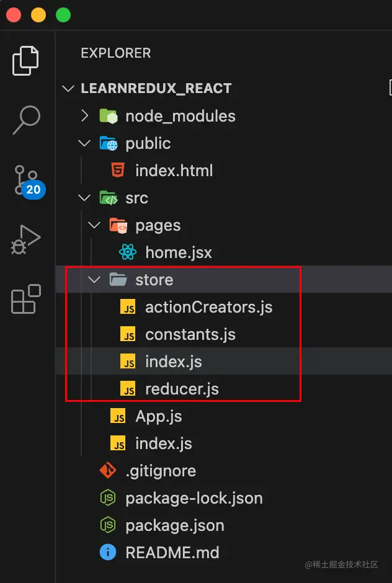Viewport: 392px width, 583px height.
Task: Collapse the pages folder chevron
Action: click(94, 225)
